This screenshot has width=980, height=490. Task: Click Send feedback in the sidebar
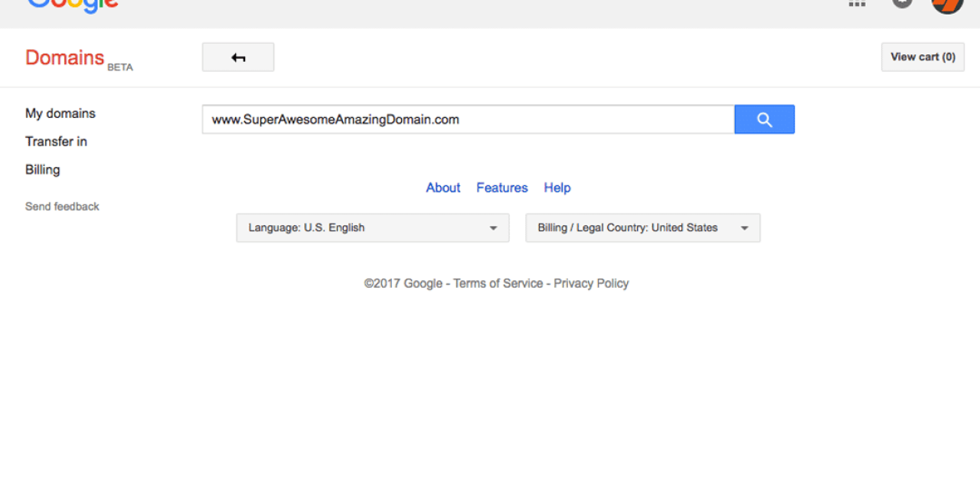tap(62, 207)
